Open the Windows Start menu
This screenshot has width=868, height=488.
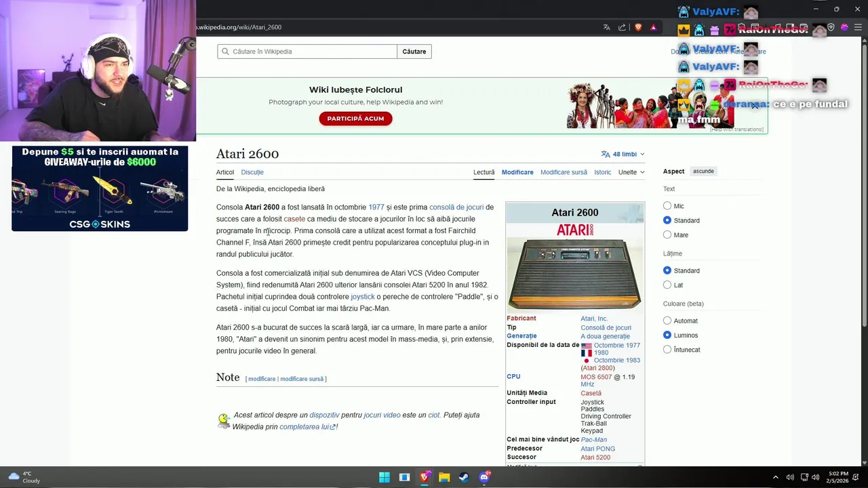tap(384, 477)
